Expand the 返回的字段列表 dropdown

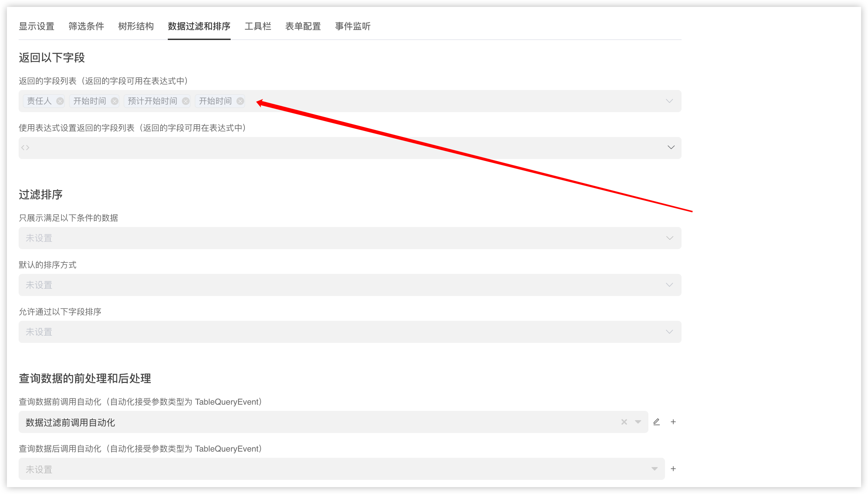669,101
